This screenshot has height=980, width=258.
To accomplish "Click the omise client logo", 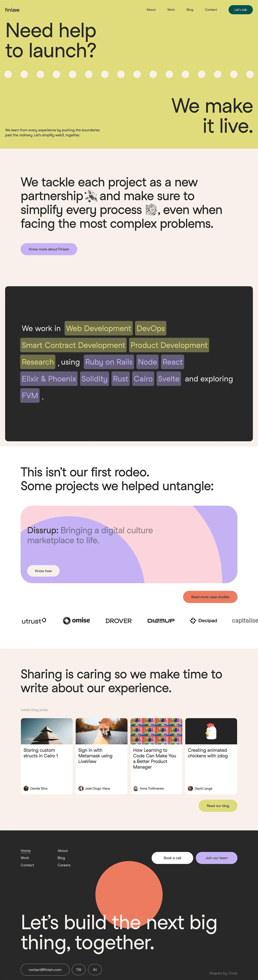I will 76,621.
